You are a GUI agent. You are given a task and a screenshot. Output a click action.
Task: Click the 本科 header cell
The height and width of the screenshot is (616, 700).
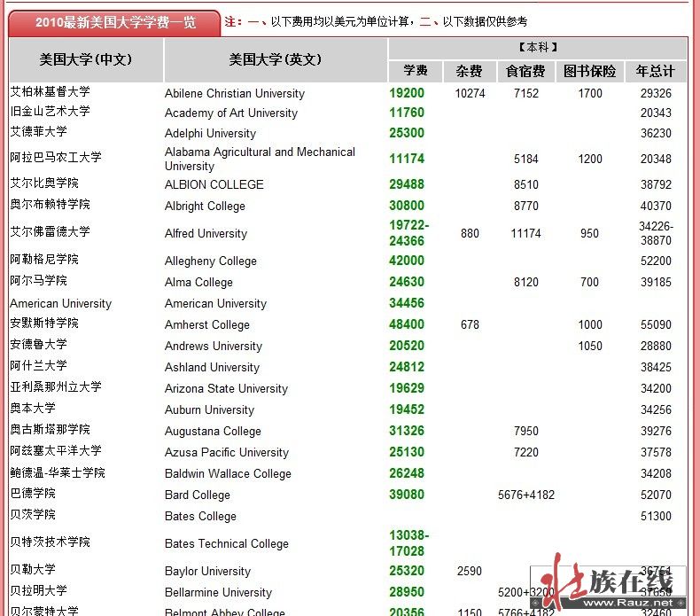coord(537,48)
